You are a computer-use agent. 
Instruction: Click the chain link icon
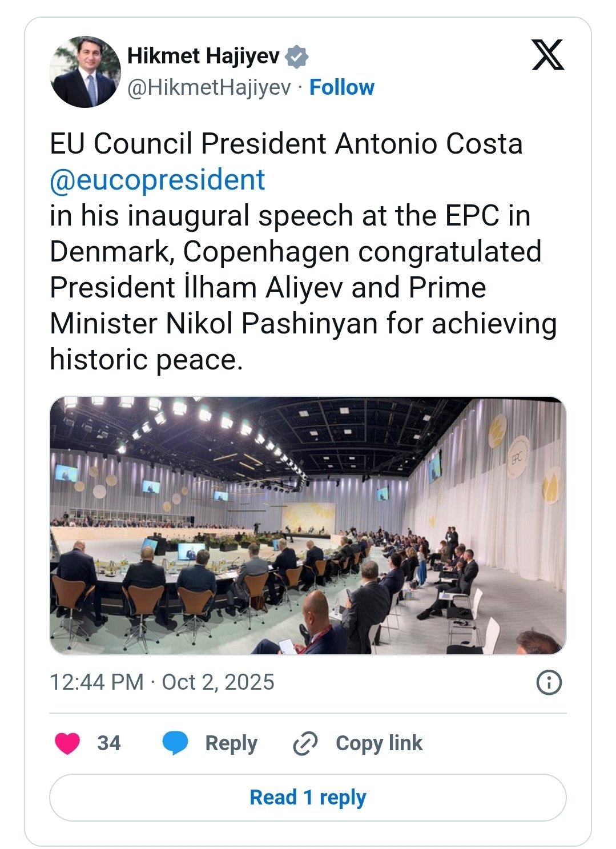tap(305, 743)
